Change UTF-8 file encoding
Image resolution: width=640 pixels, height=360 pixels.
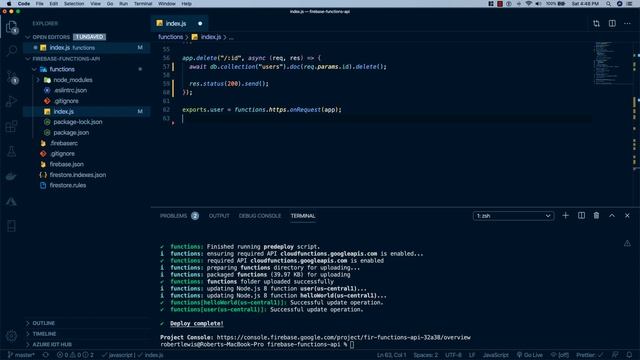click(x=453, y=355)
